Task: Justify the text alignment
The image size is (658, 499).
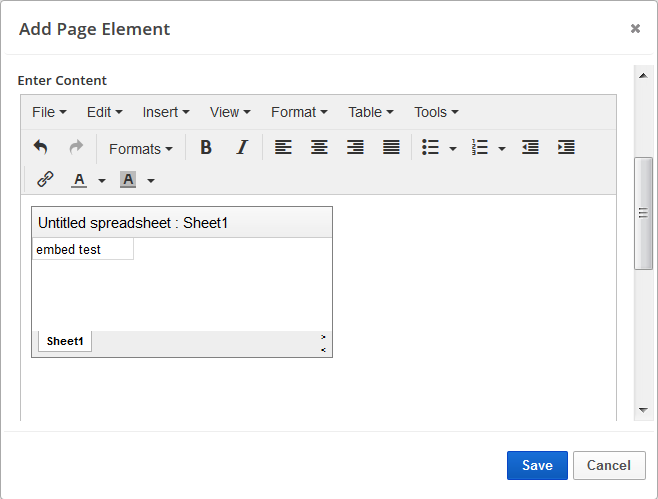Action: pyautogui.click(x=391, y=148)
